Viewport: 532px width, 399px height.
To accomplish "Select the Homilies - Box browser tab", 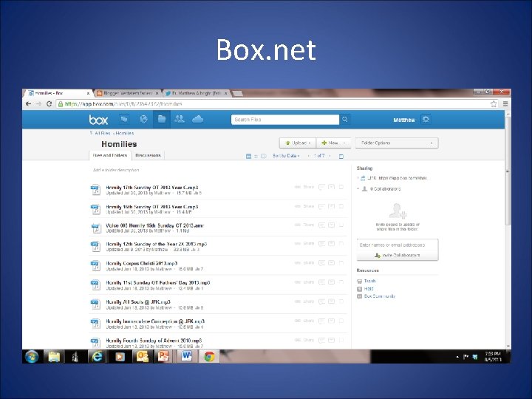I will click(x=58, y=93).
